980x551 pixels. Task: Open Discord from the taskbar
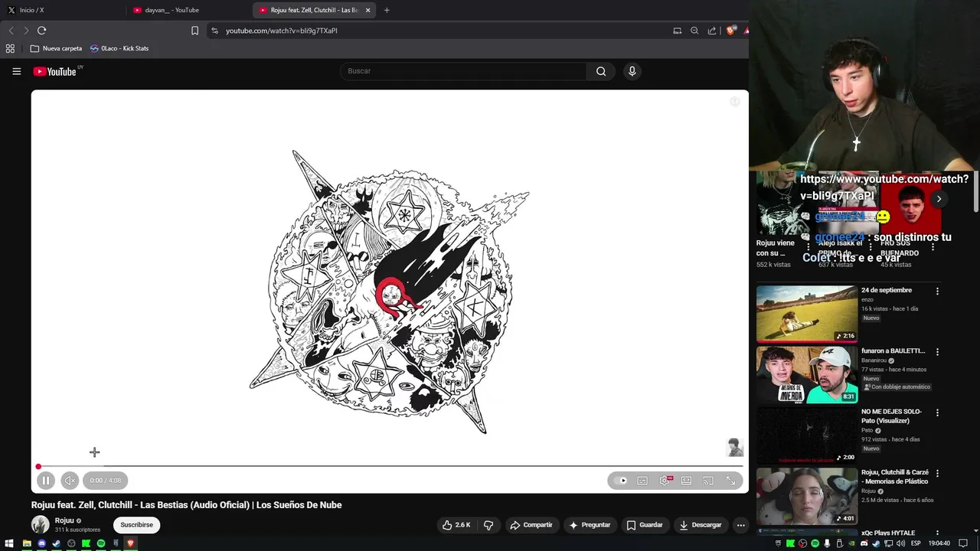[41, 543]
